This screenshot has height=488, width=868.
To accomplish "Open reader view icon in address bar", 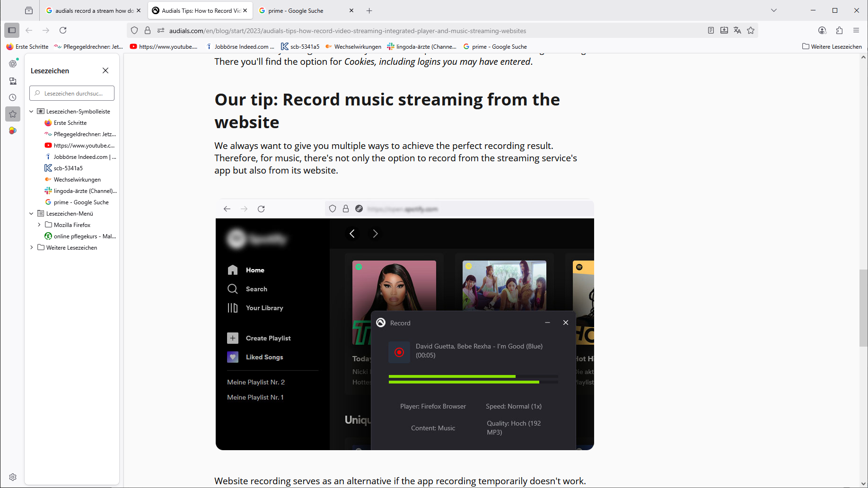I will 710,30.
